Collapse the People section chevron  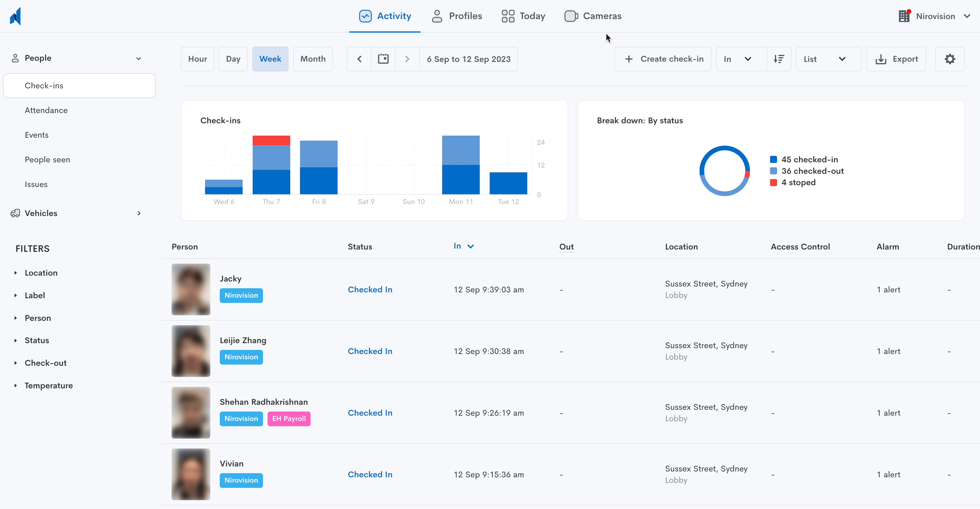138,58
